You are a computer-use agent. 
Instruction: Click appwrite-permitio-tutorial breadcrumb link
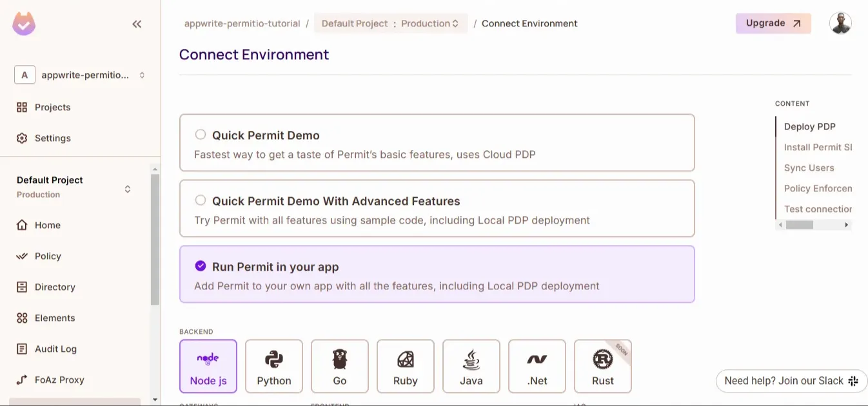pos(242,23)
